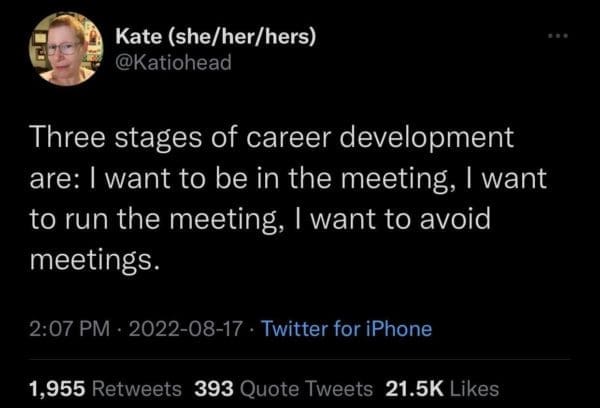Open the Kate (she/her/hers) display name
The image size is (600, 408).
point(216,38)
